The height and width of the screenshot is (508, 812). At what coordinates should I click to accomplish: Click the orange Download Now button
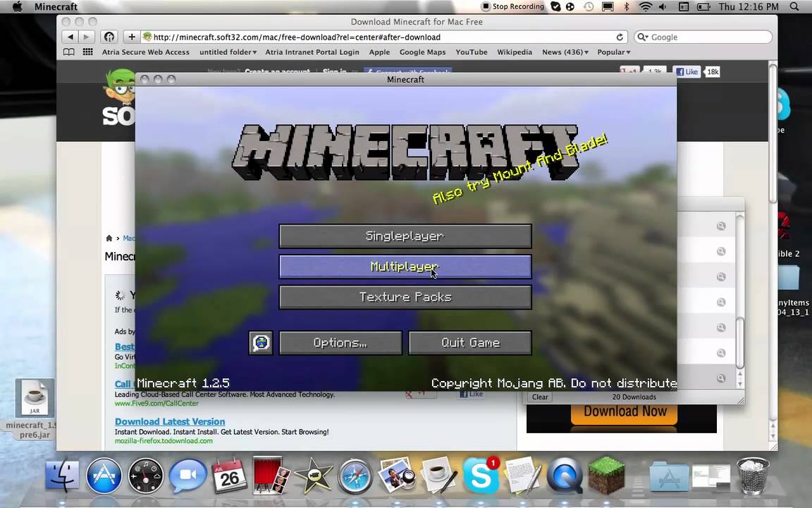(625, 413)
